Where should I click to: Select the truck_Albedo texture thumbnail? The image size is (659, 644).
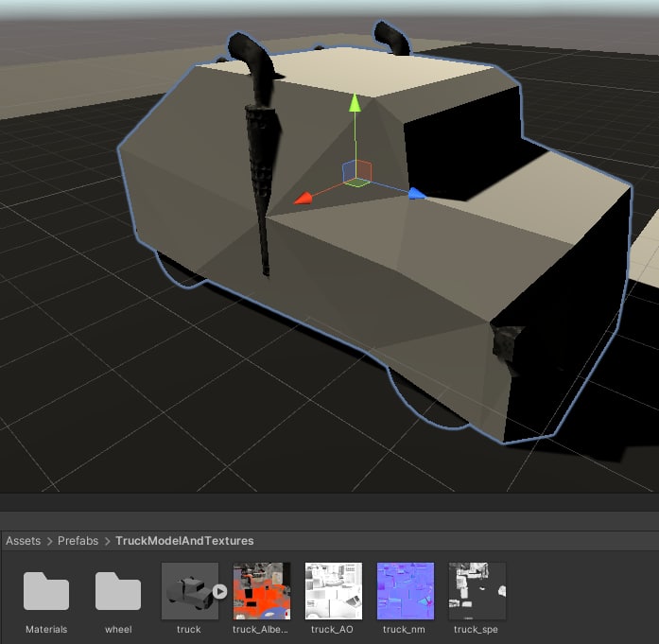[262, 591]
